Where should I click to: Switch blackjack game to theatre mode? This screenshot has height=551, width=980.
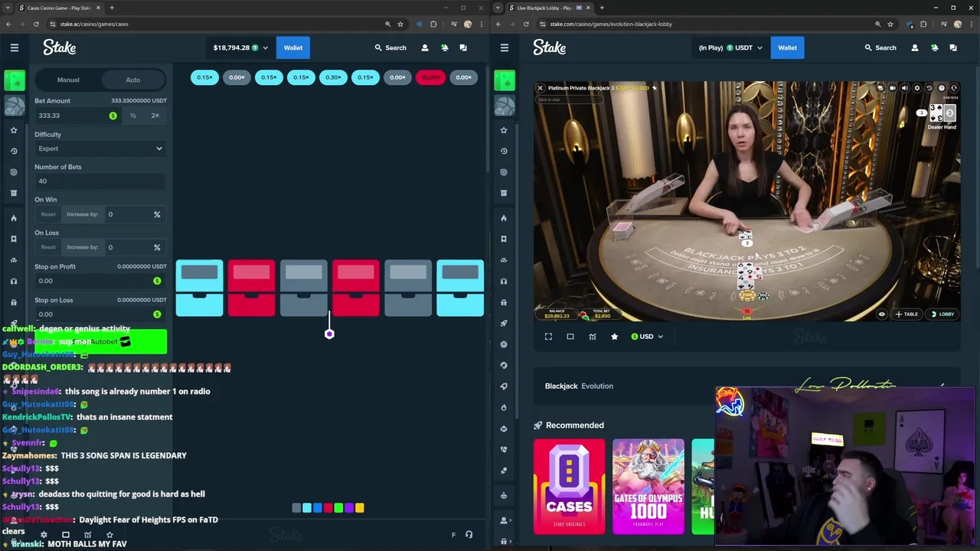pyautogui.click(x=570, y=337)
